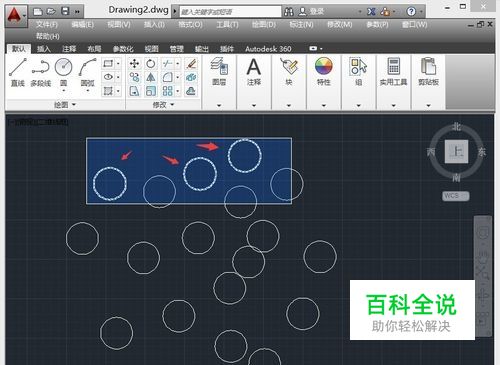Viewport: 500px width, 365px height.
Task: Open the AutoCAD application menu button
Action: coord(16,16)
